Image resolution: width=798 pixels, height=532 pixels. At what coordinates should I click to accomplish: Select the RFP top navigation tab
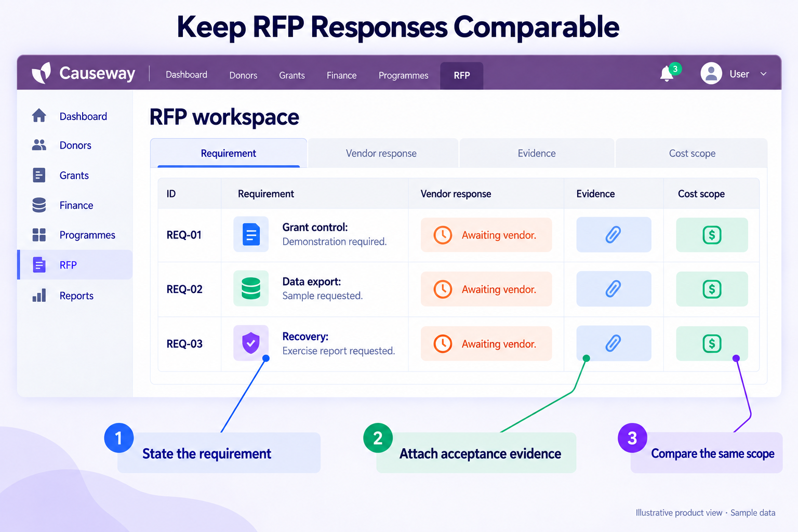click(462, 75)
